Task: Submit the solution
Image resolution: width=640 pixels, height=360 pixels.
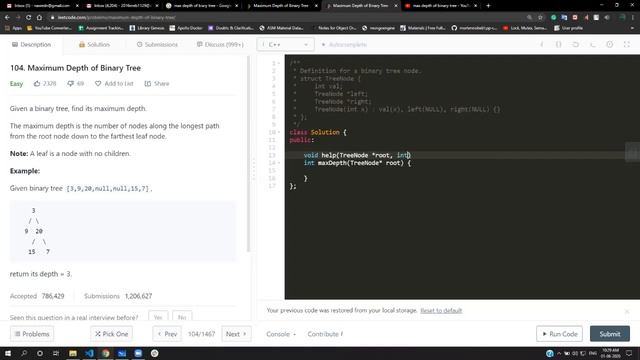Action: coord(610,334)
